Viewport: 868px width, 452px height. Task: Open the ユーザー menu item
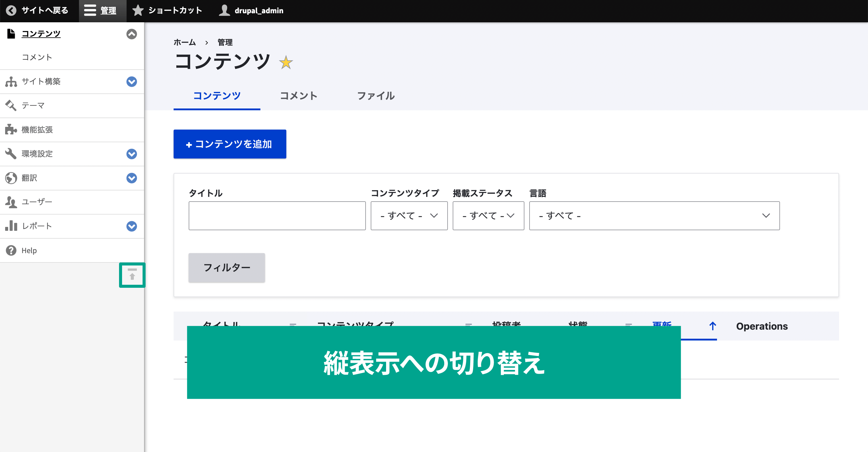pyautogui.click(x=37, y=202)
